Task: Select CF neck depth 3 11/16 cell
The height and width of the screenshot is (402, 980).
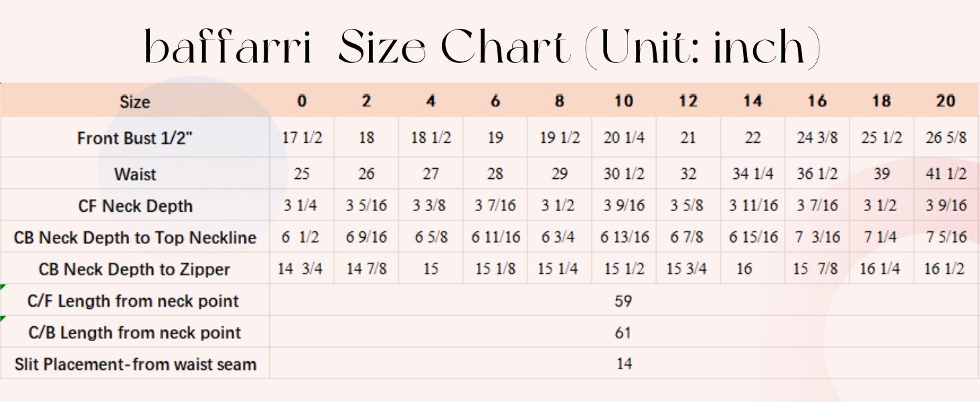Action: pyautogui.click(x=753, y=206)
